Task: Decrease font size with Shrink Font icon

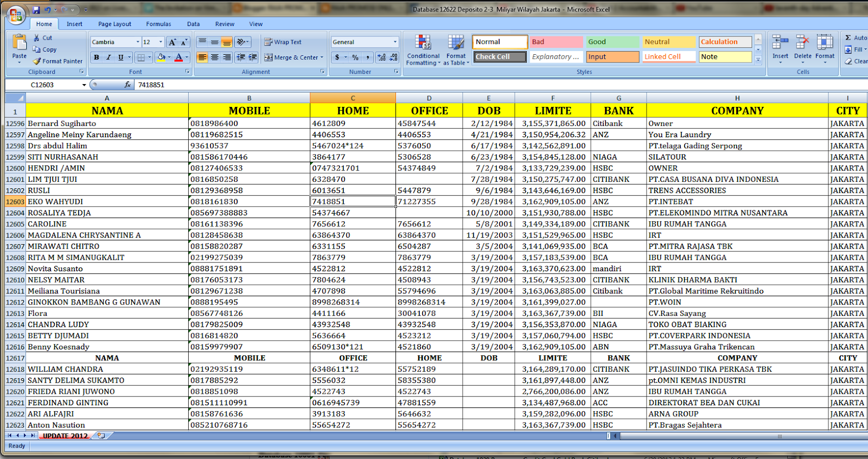Action: click(x=184, y=42)
